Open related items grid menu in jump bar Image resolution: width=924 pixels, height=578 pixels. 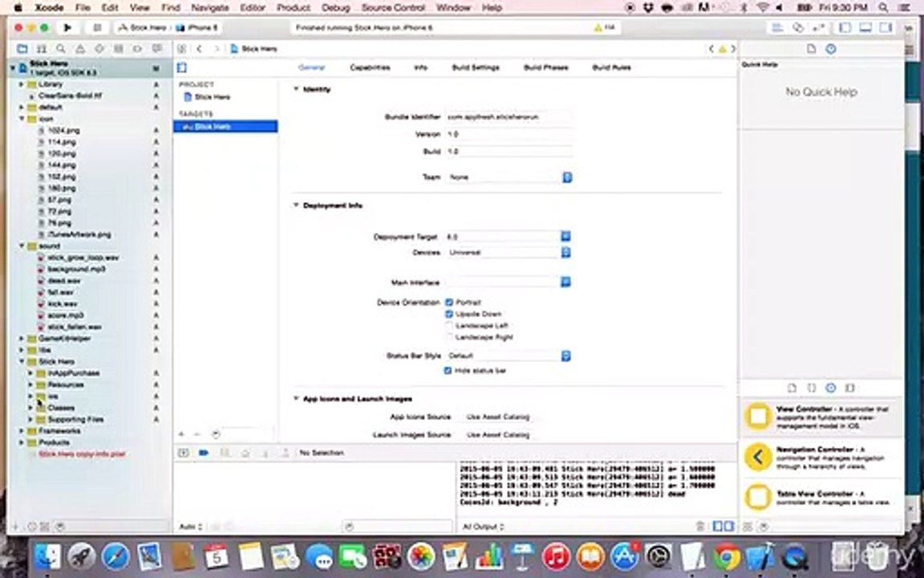coord(182,49)
